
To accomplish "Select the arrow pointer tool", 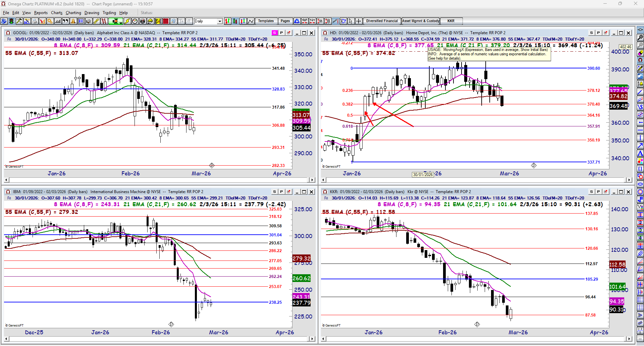I will (351, 21).
